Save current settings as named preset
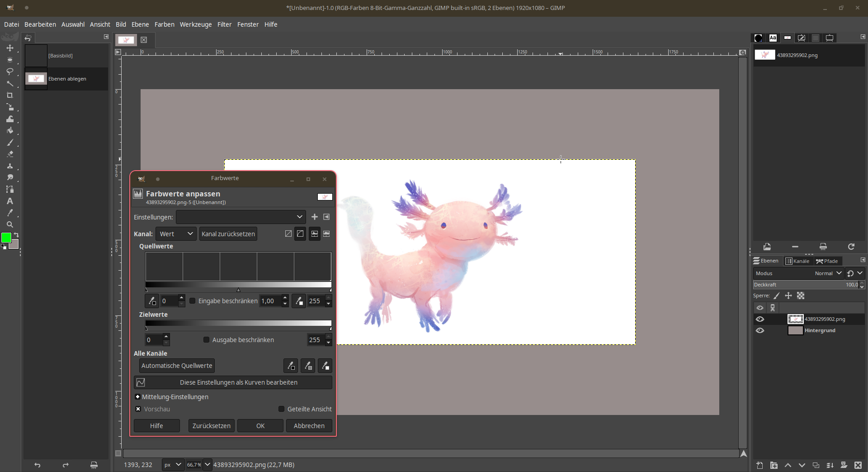This screenshot has width=868, height=472. (315, 217)
